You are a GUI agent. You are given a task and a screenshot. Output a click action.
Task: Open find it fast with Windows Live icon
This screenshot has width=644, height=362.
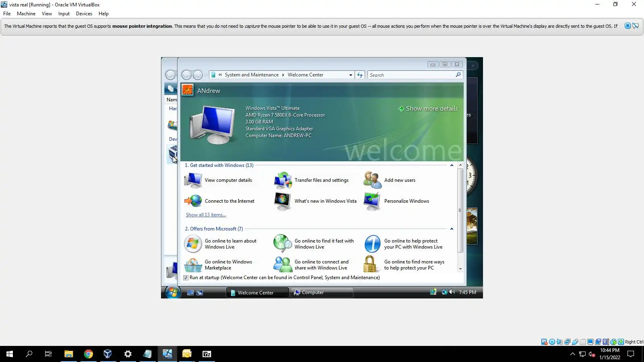tap(283, 244)
